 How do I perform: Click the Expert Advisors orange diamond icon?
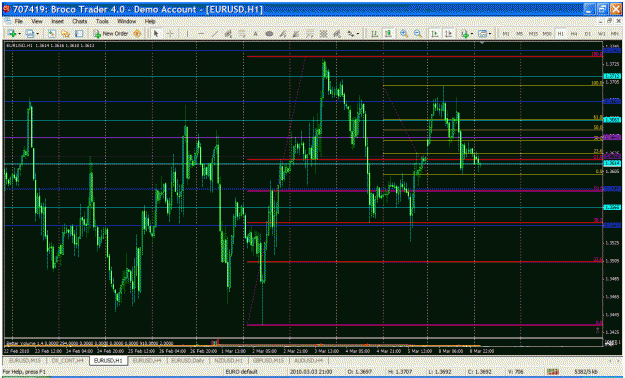point(137,34)
